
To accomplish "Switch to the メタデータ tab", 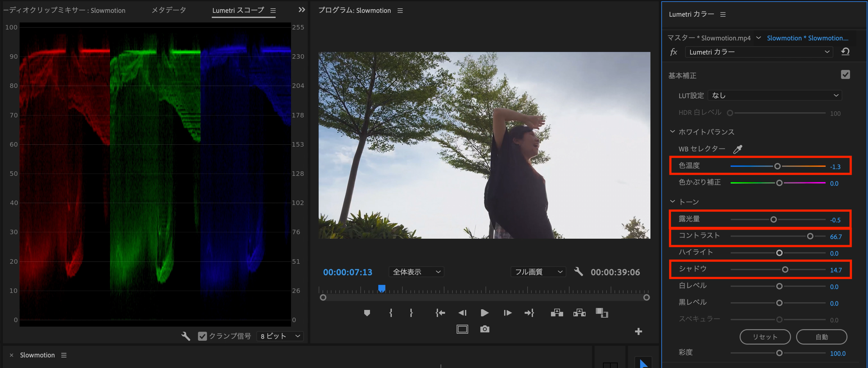I will click(169, 10).
